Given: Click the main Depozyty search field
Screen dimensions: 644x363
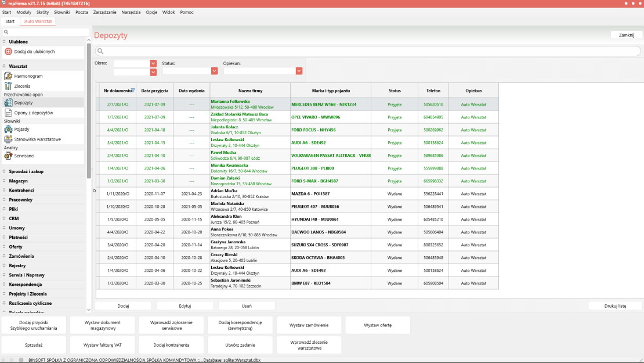Looking at the screenshot, I should pos(368,52).
